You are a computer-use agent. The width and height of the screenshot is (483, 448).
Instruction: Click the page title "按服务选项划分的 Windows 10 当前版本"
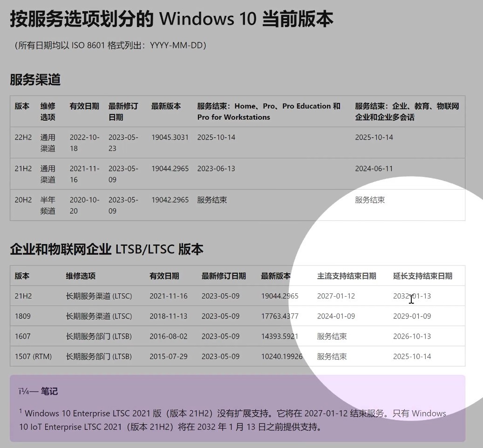click(x=171, y=19)
